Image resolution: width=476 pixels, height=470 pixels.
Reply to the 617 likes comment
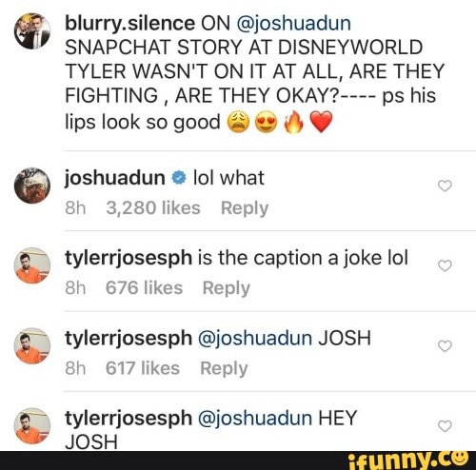pyautogui.click(x=224, y=369)
